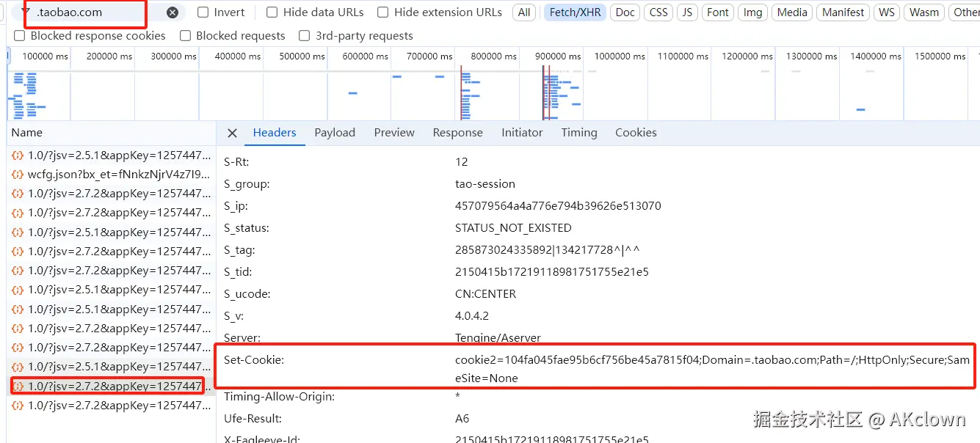Enable Hide data URLs
Screen dimensions: 980x443
tap(272, 12)
